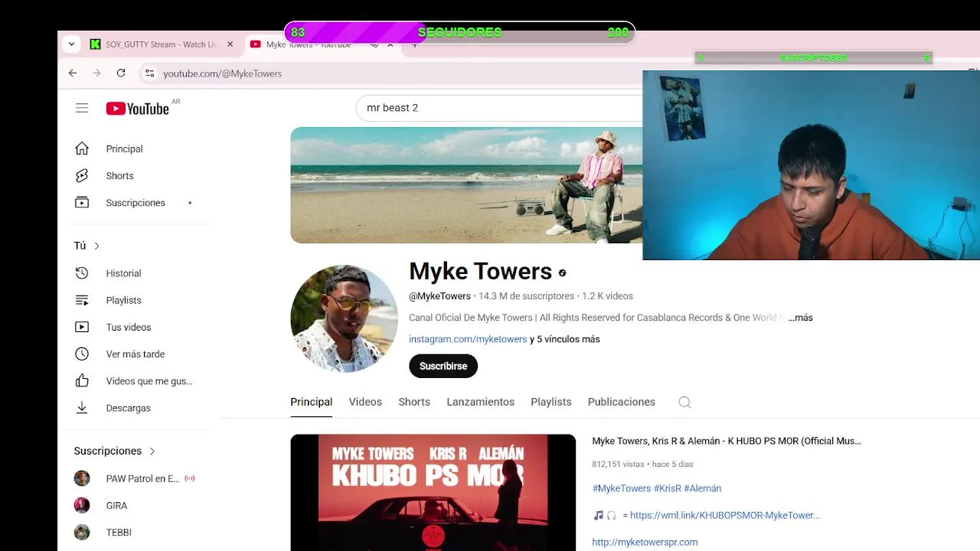Click the browser back arrow
This screenshot has width=980, height=551.
point(73,73)
